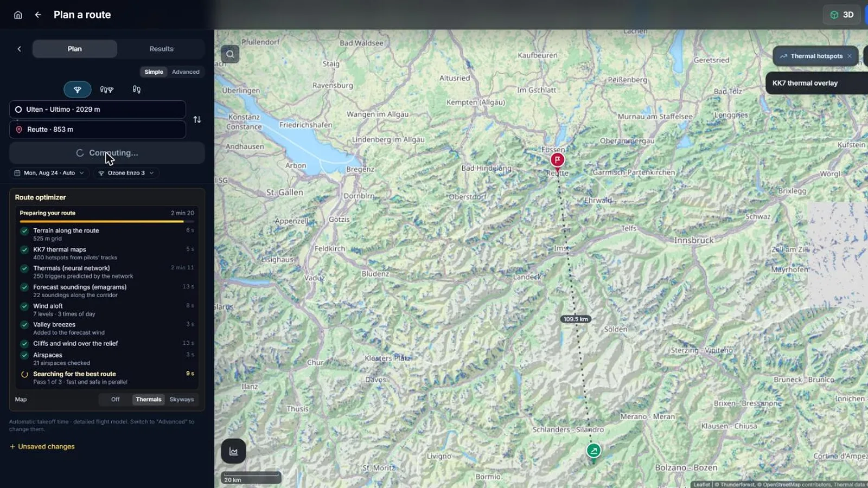
Task: Go to the home screen icon
Action: pyautogui.click(x=18, y=15)
